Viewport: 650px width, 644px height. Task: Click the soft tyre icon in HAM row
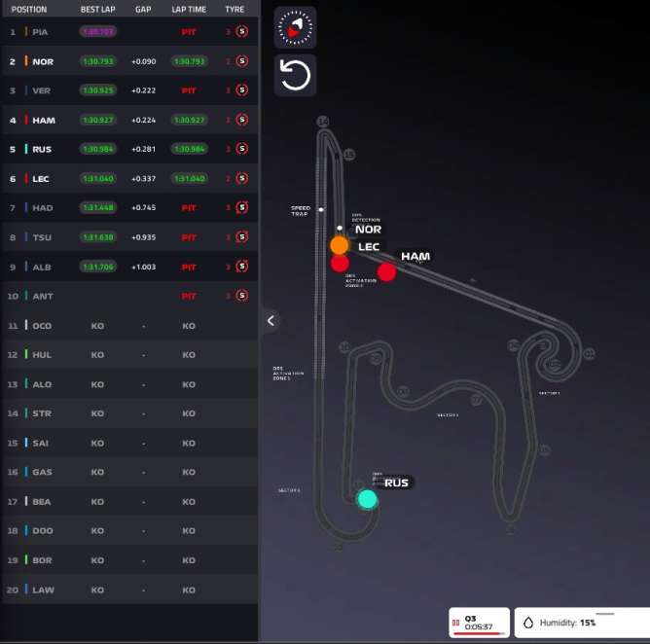coord(242,120)
